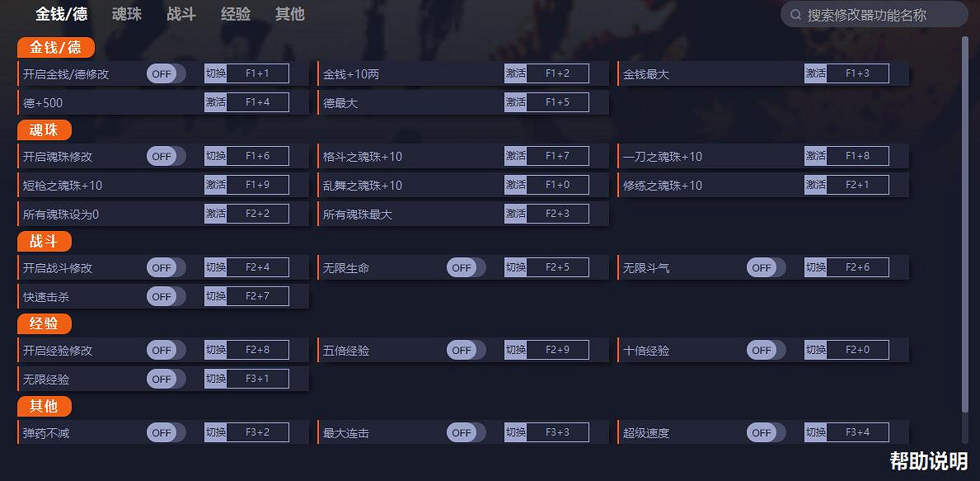Switch to the 战斗 tab
Viewport: 980px width, 481px height.
click(181, 14)
